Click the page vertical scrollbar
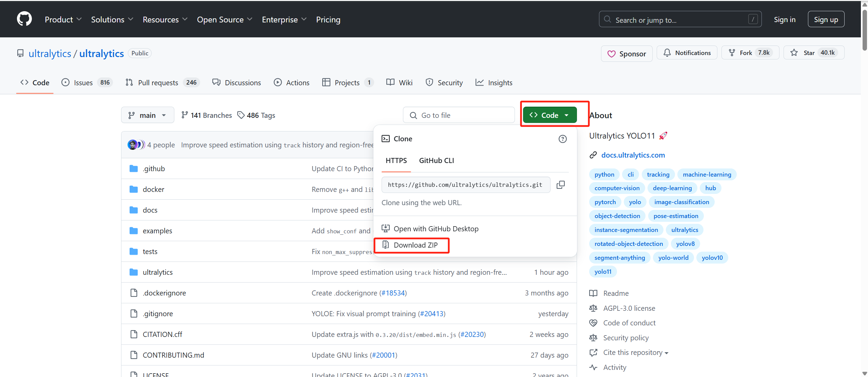Viewport: 868px width, 377px height. pos(865,31)
